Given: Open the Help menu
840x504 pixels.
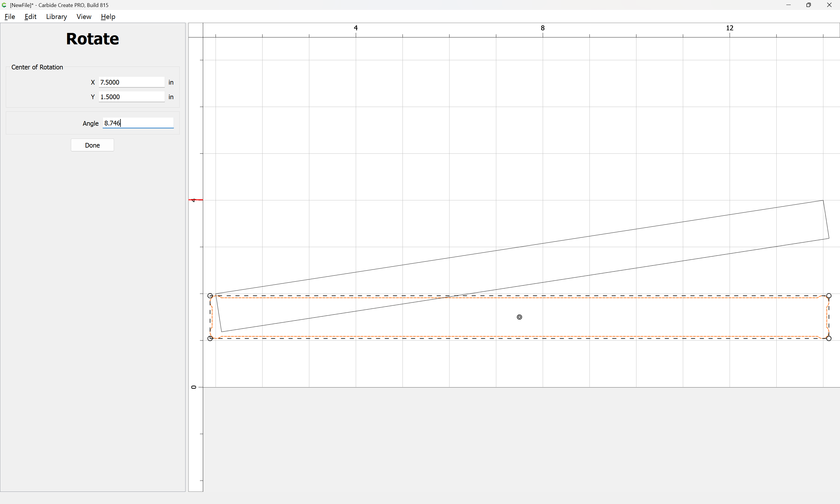Looking at the screenshot, I should pyautogui.click(x=108, y=17).
